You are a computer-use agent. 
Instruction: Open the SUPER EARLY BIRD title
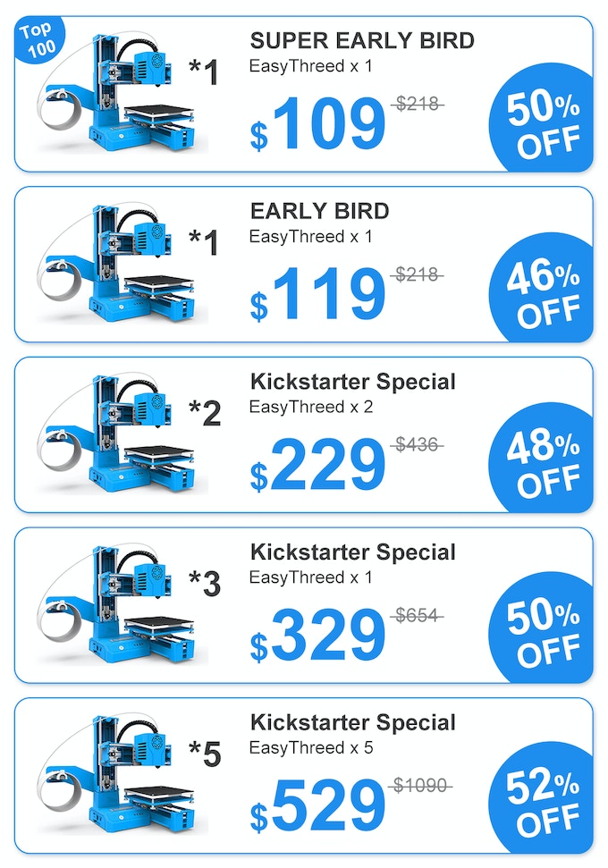click(362, 40)
